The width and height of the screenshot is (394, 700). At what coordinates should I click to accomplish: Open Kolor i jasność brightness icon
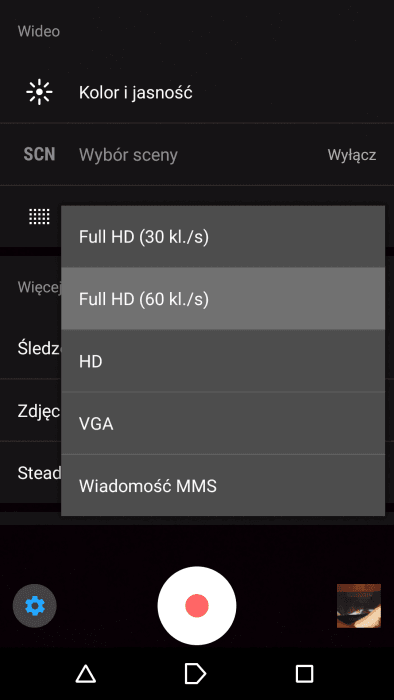39,92
